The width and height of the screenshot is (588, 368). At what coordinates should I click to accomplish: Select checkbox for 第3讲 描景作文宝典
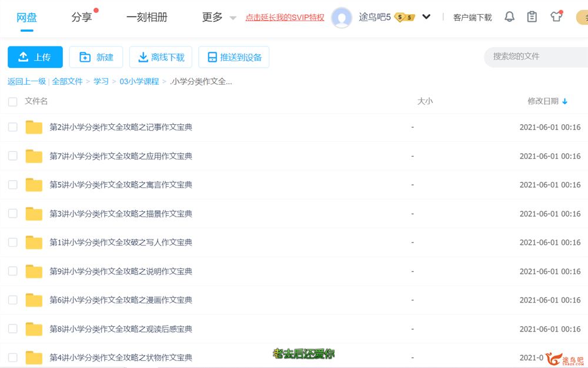(x=12, y=214)
